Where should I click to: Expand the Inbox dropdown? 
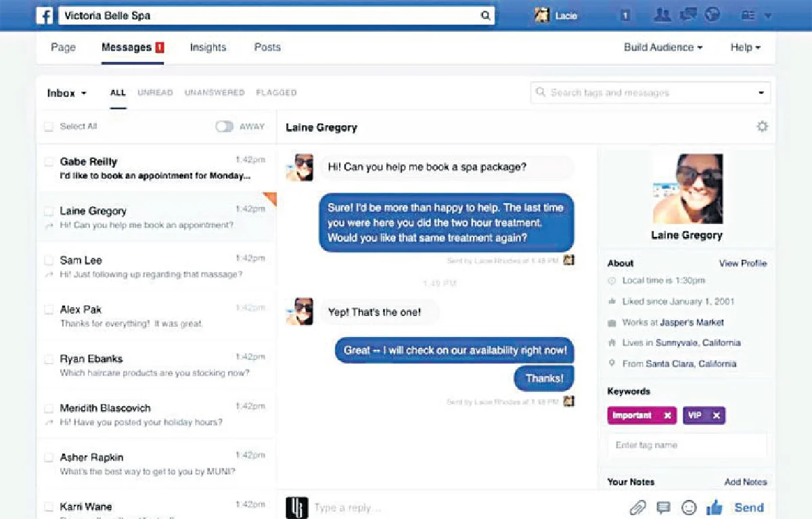(x=67, y=93)
